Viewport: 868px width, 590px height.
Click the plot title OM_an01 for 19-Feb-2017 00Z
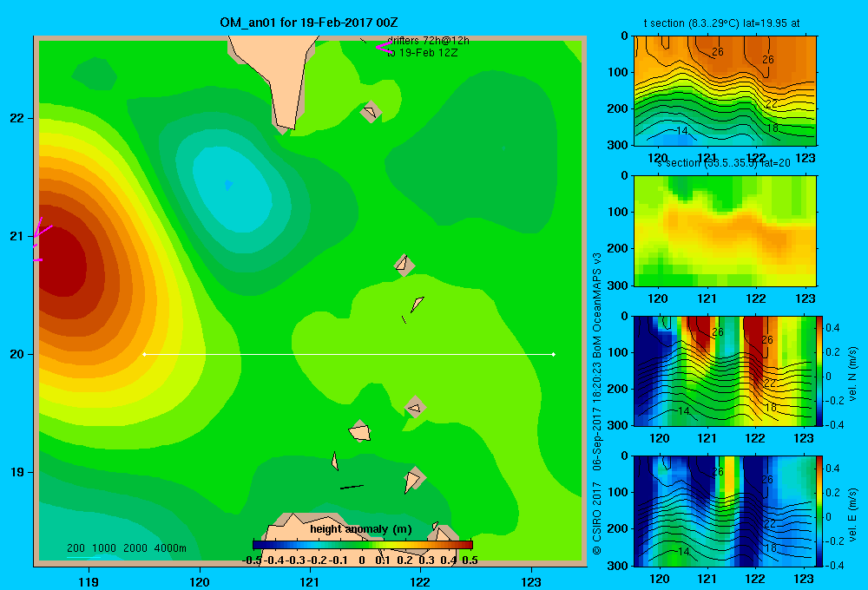(x=309, y=23)
